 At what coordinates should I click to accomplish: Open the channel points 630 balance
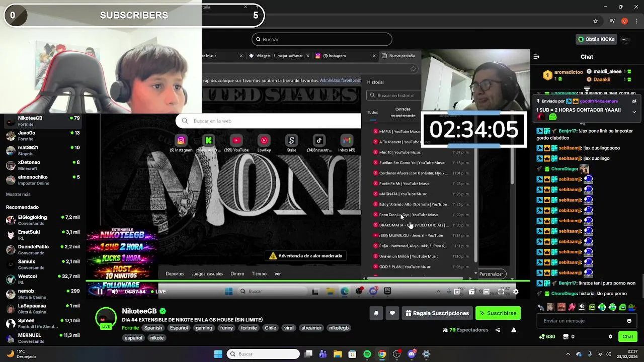point(547,336)
